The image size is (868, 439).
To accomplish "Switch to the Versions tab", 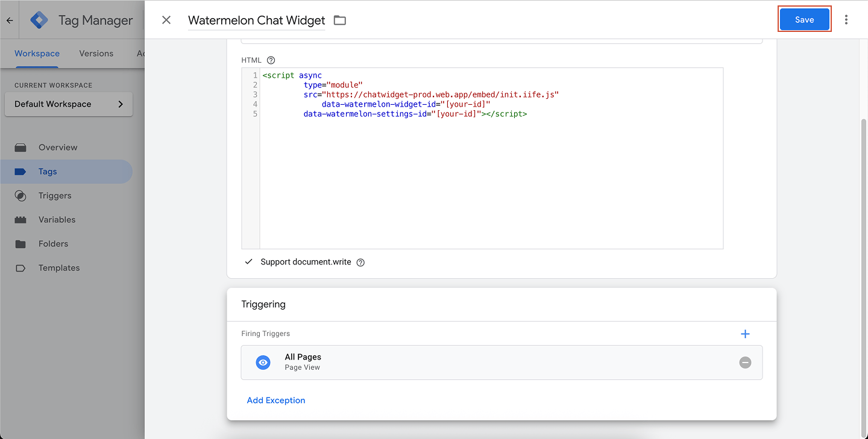I will [x=96, y=54].
